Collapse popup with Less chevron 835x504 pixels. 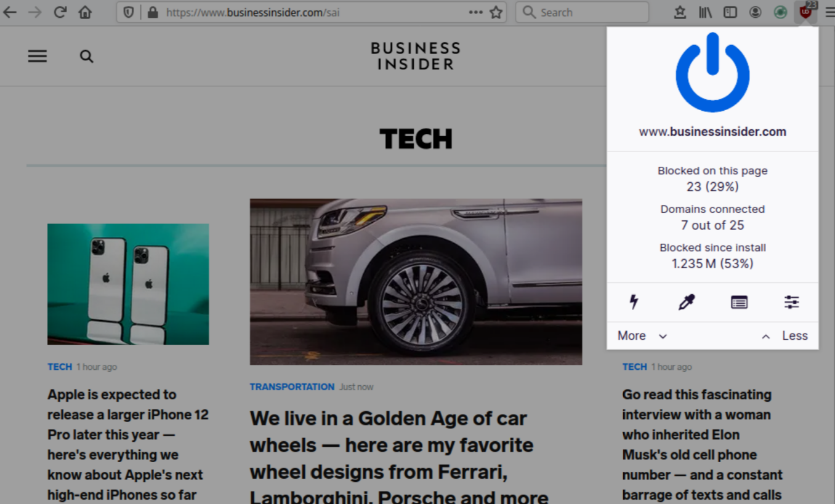(785, 336)
